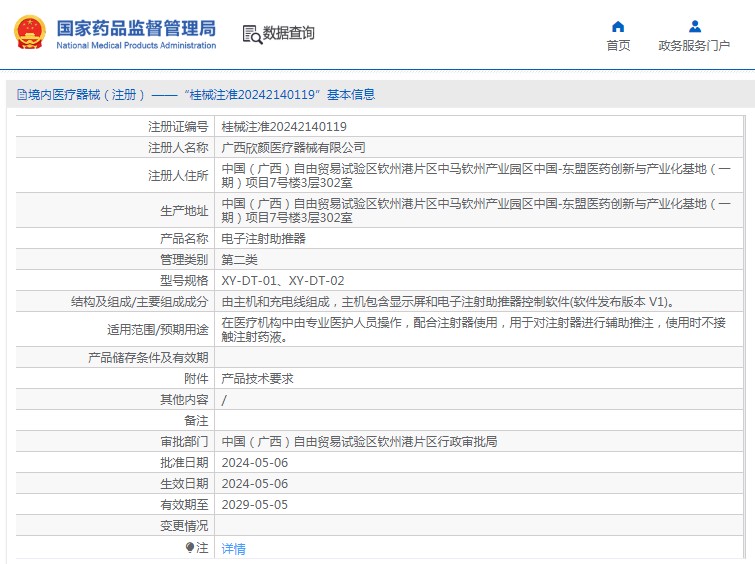Click registration number 桂械注准20242140119 in the table
The width and height of the screenshot is (755, 564).
point(284,127)
